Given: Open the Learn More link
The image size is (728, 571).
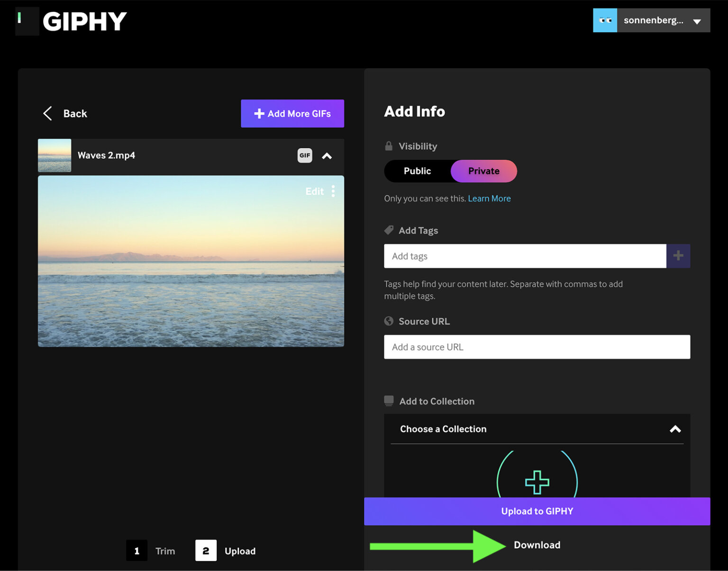Looking at the screenshot, I should [489, 199].
